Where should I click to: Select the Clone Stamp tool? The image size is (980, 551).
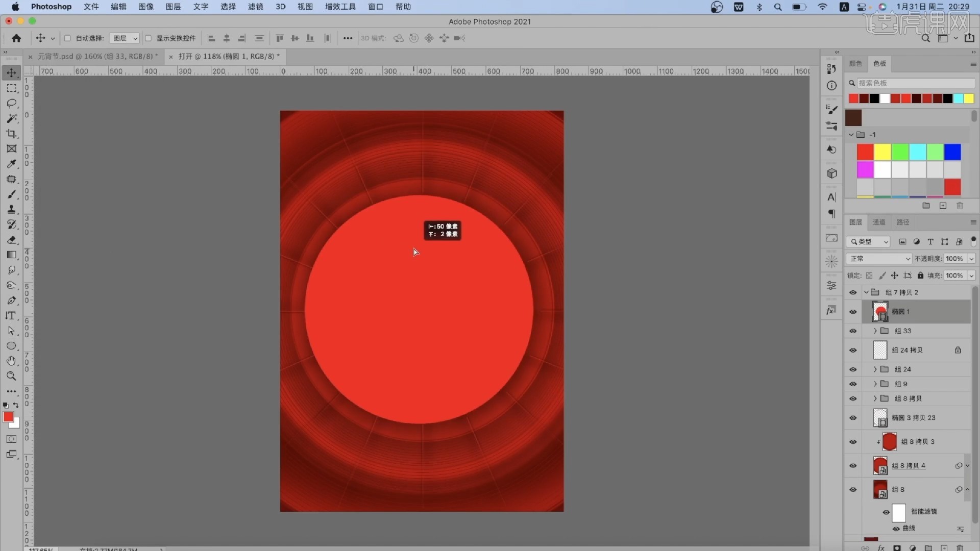(x=11, y=209)
